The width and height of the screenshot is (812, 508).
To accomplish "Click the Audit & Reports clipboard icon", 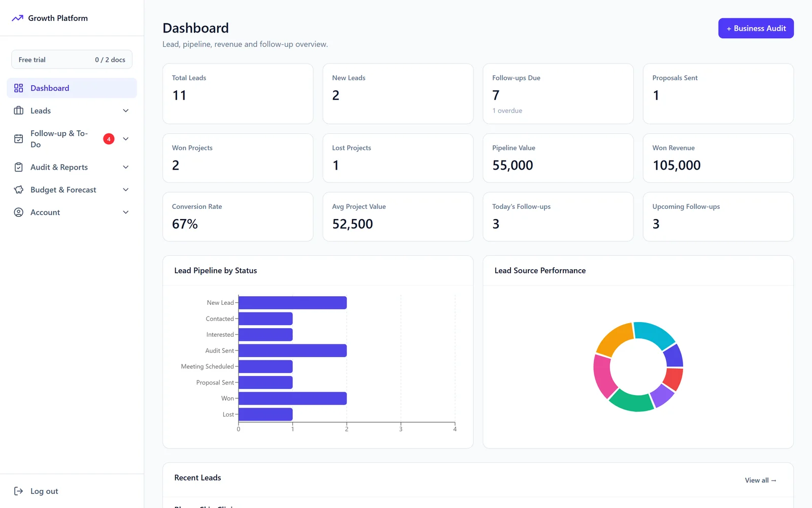I will (x=19, y=167).
